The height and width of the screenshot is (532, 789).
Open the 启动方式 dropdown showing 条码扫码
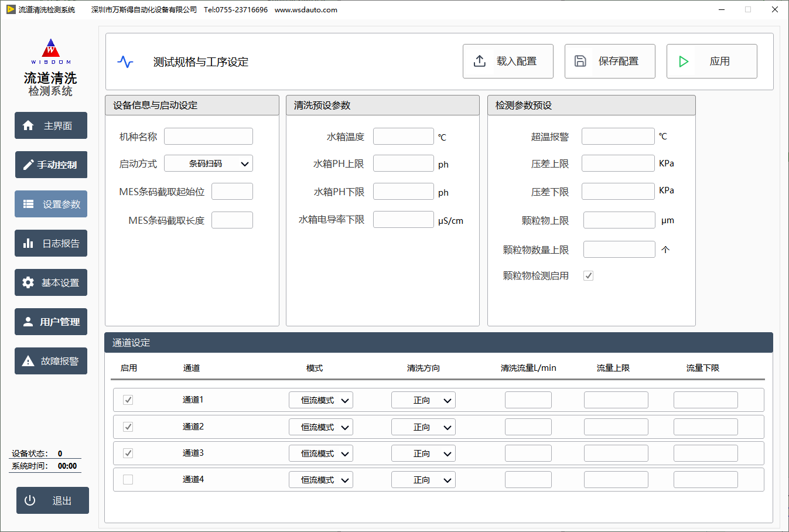point(209,163)
